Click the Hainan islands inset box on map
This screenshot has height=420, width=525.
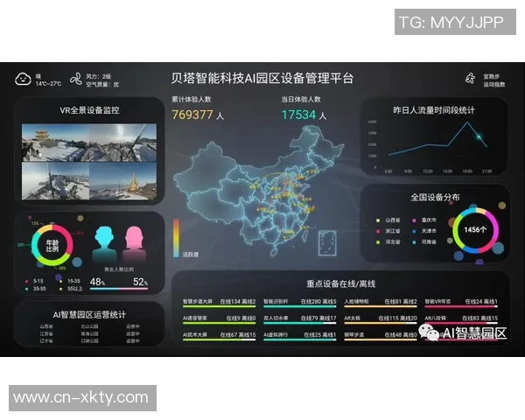327,243
